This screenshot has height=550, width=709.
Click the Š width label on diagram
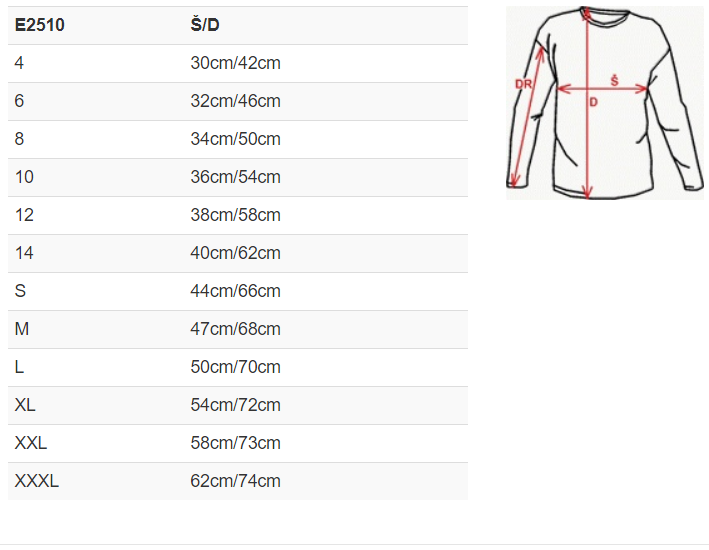click(x=614, y=79)
